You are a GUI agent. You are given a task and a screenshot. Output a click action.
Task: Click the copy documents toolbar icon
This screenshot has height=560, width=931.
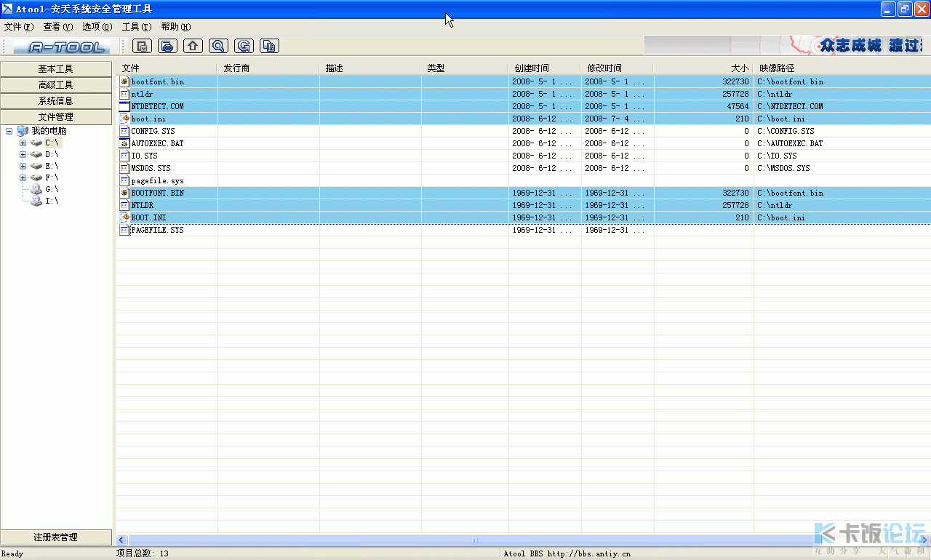(x=269, y=46)
